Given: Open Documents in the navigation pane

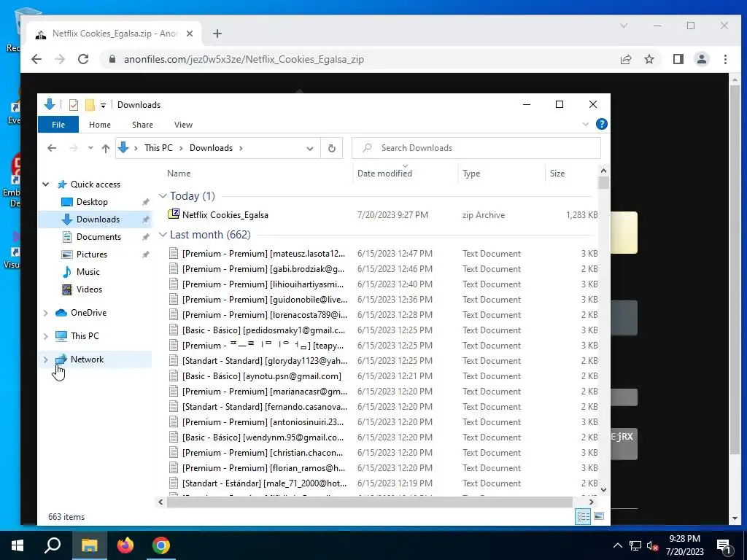Looking at the screenshot, I should (x=98, y=237).
